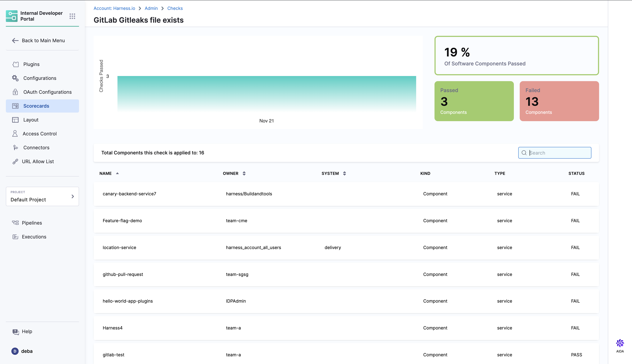The width and height of the screenshot is (632, 364).
Task: Toggle sorting on the OWNER column
Action: pos(244,173)
